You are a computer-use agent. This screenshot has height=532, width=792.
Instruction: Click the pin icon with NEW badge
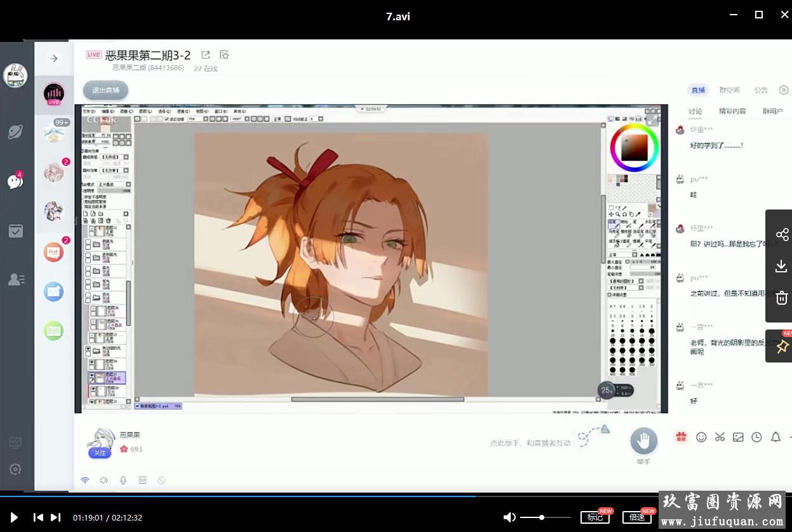pos(782,346)
